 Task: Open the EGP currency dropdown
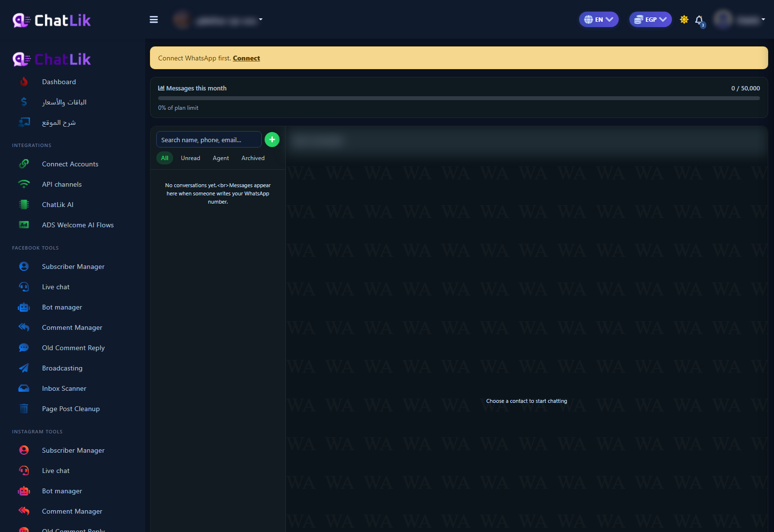651,19
